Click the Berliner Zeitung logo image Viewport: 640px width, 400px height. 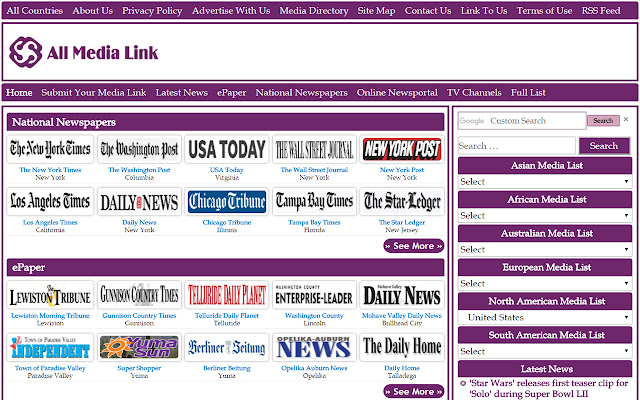pos(227,347)
